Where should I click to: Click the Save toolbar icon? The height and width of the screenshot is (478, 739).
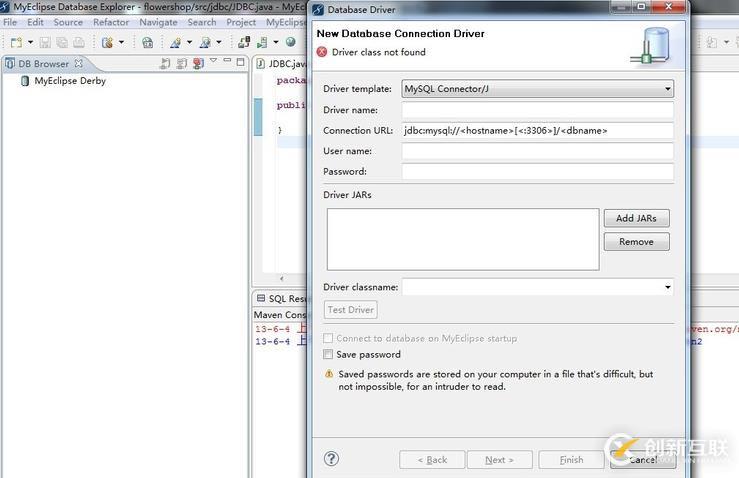(x=45, y=42)
